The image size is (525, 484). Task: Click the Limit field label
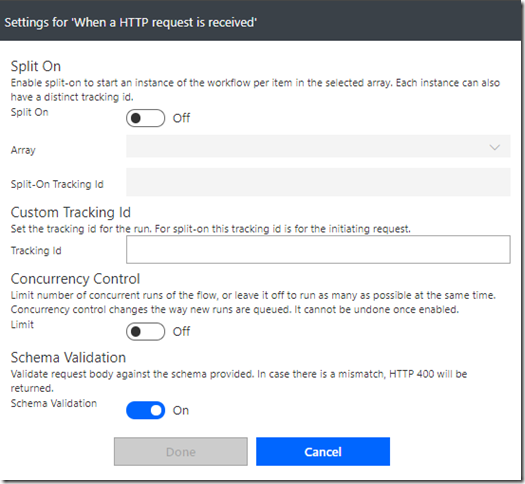(22, 324)
